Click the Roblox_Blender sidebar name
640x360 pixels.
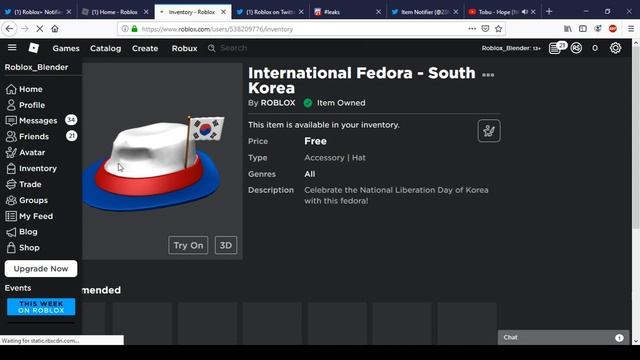(36, 67)
